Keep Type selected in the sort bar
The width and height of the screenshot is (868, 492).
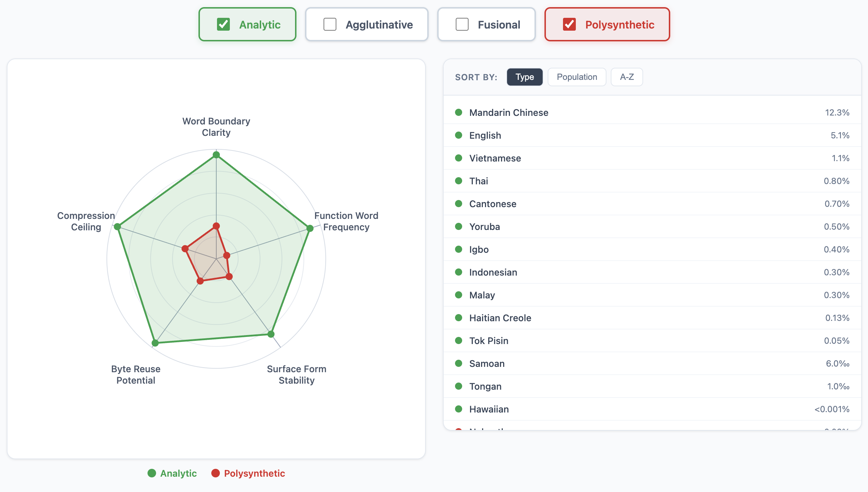(525, 77)
